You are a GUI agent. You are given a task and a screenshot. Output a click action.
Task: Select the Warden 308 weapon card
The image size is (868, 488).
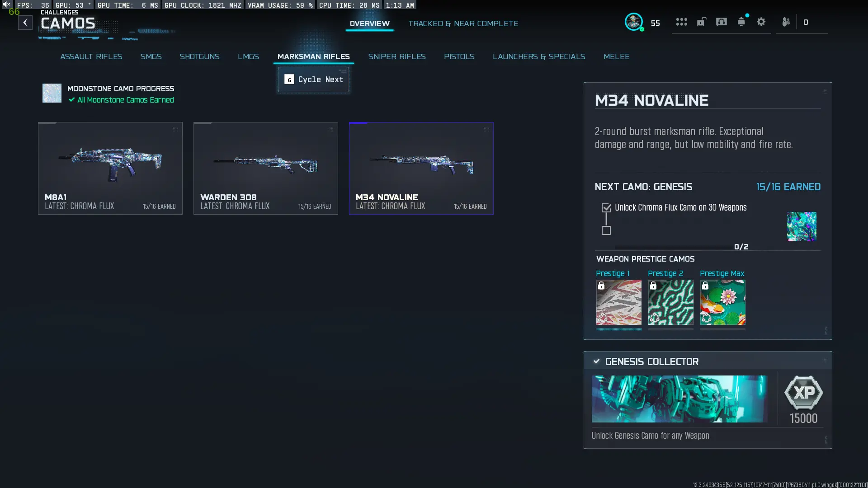point(265,168)
